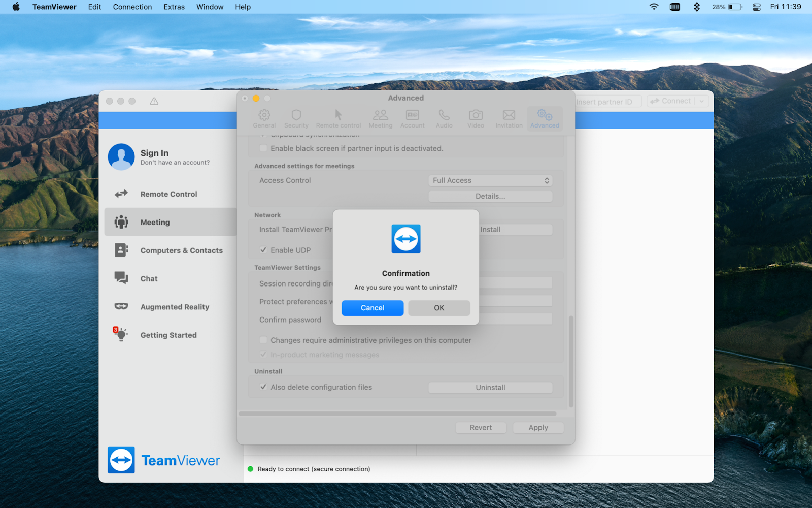
Task: Click the green connection status indicator
Action: [250, 469]
